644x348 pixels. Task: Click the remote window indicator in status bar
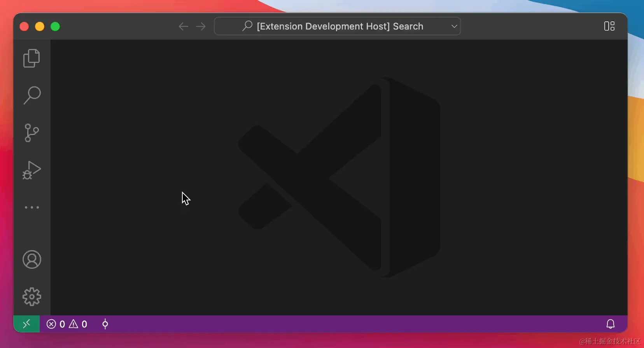26,324
